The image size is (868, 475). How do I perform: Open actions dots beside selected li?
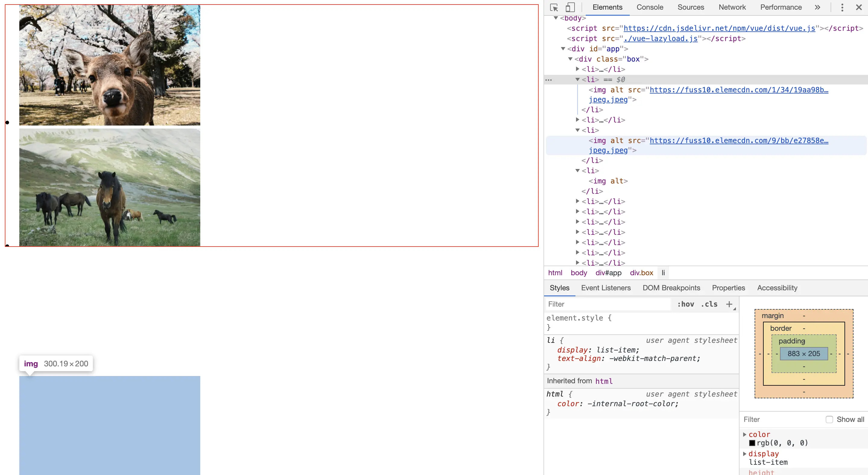[x=549, y=80]
